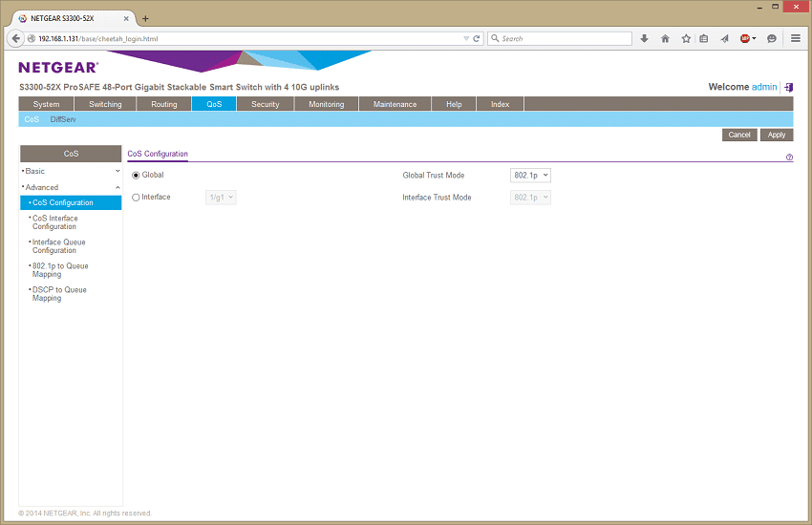Open the Interface Trust Mode dropdown
The height and width of the screenshot is (525, 812).
[530, 198]
